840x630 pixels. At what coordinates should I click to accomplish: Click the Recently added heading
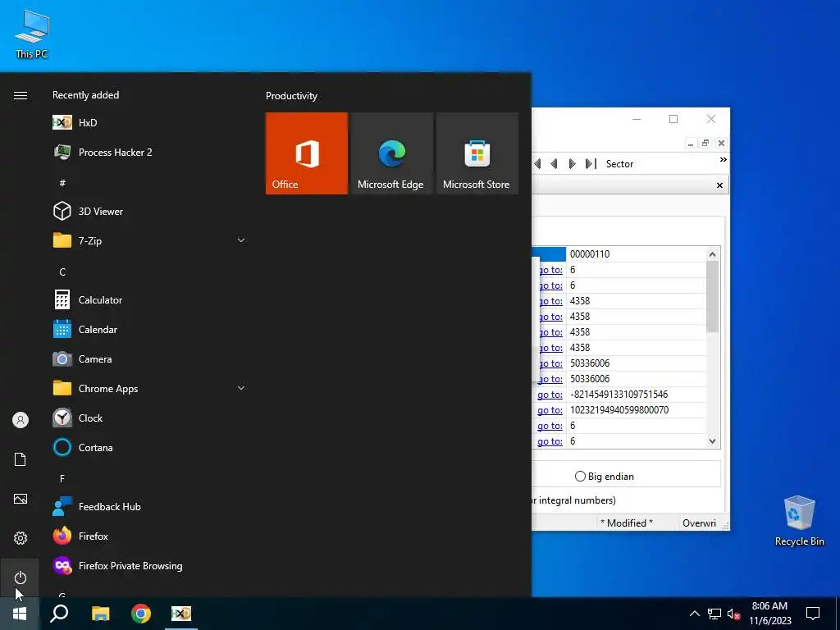point(85,95)
